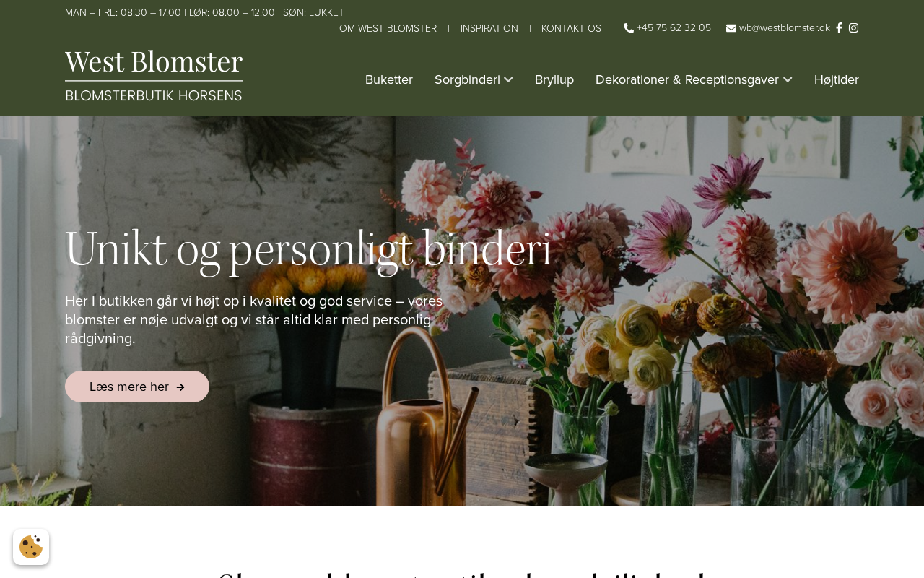Open the INSPIRATION link
924x578 pixels.
pos(489,28)
